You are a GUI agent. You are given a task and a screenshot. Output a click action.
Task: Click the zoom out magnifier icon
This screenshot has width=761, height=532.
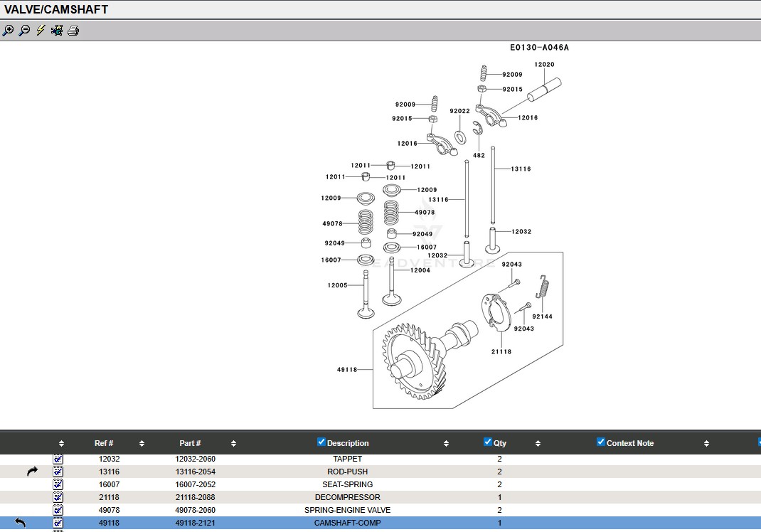coord(24,31)
